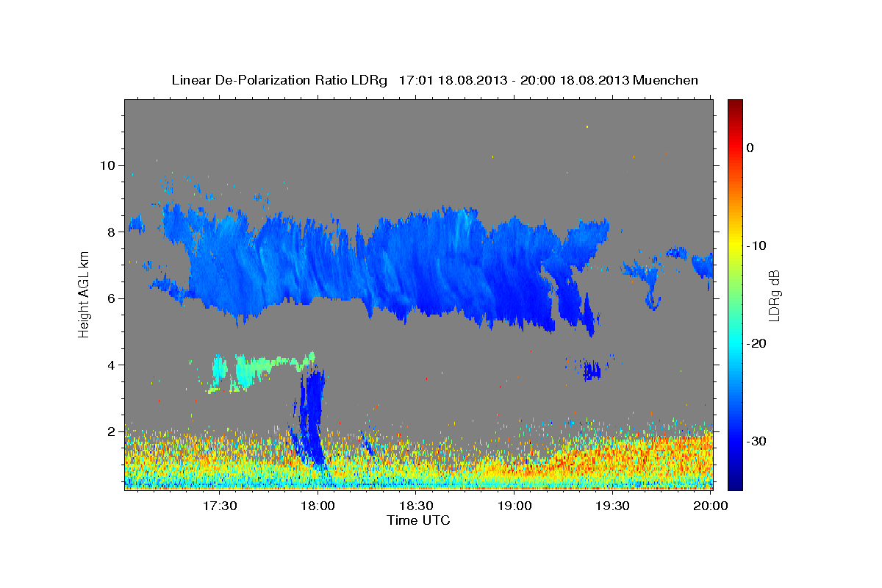The width and height of the screenshot is (882, 588).
Task: Click the 17:30 time tick label
Action: 219,506
